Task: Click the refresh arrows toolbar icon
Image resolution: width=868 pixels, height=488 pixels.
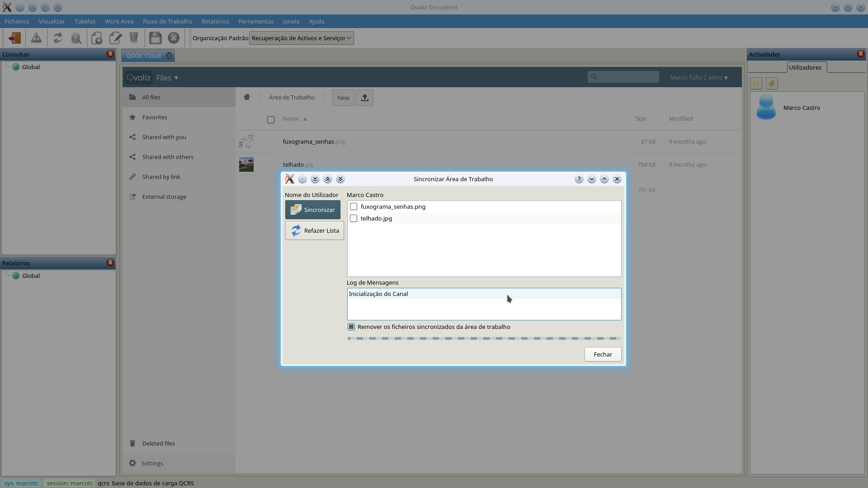Action: pyautogui.click(x=57, y=38)
